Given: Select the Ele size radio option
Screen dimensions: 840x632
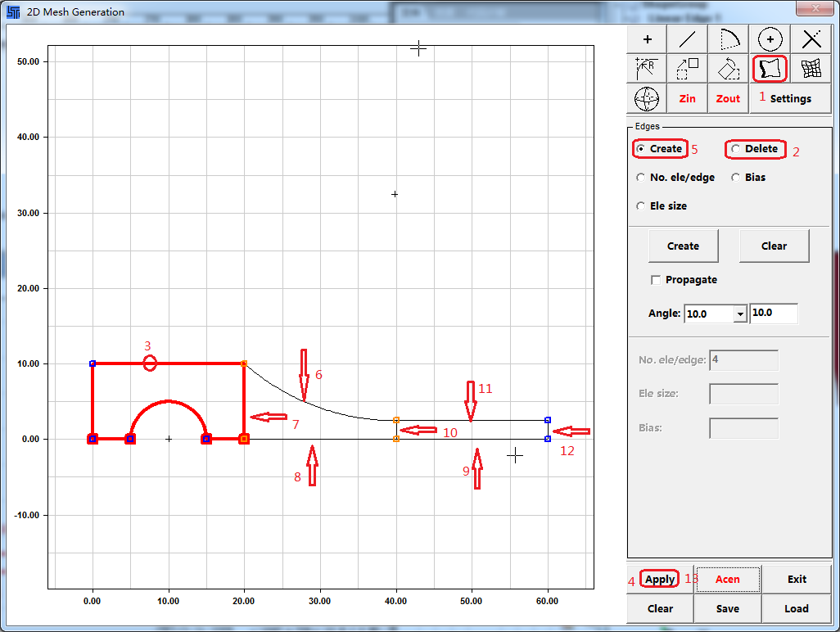Looking at the screenshot, I should click(641, 206).
